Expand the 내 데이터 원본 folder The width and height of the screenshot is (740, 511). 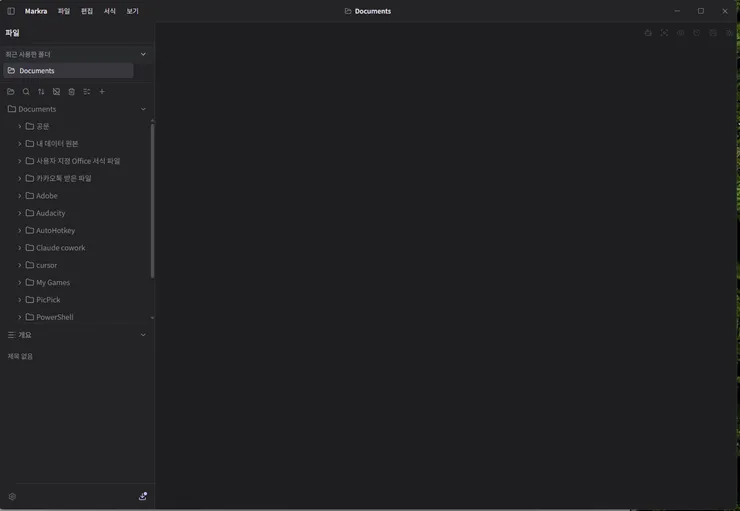(x=19, y=143)
